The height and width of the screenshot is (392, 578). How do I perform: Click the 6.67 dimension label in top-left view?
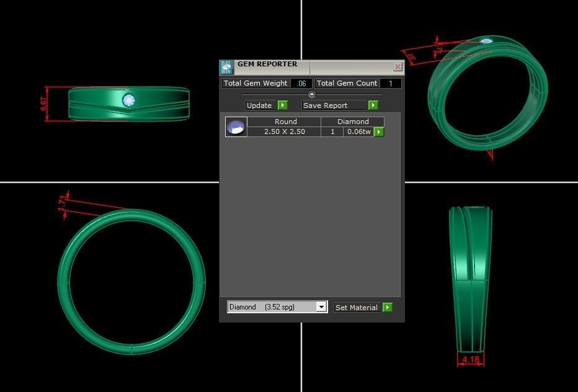pyautogui.click(x=44, y=104)
